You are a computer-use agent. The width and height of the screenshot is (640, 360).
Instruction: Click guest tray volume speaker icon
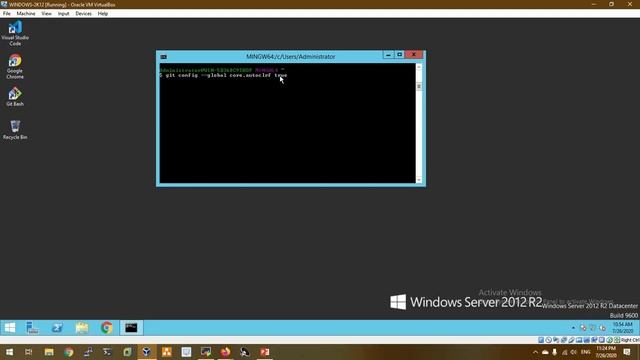tap(602, 328)
